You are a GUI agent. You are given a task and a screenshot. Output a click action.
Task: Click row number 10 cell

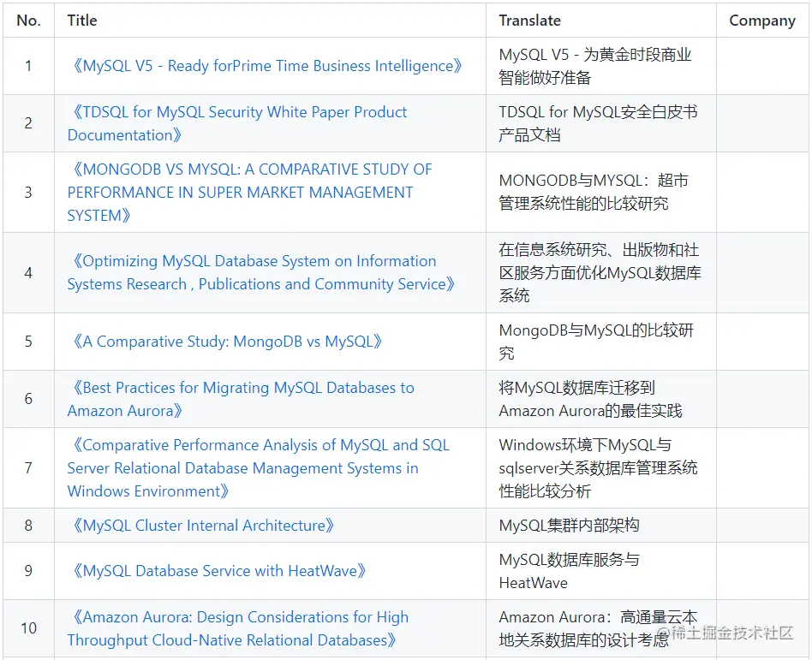(x=28, y=628)
